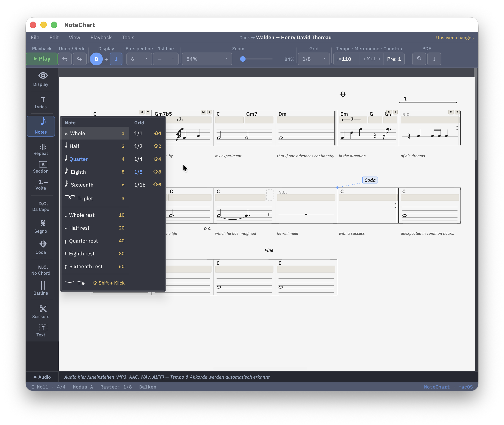
Task: Open the Grid 1/8 dropdown
Action: point(314,59)
